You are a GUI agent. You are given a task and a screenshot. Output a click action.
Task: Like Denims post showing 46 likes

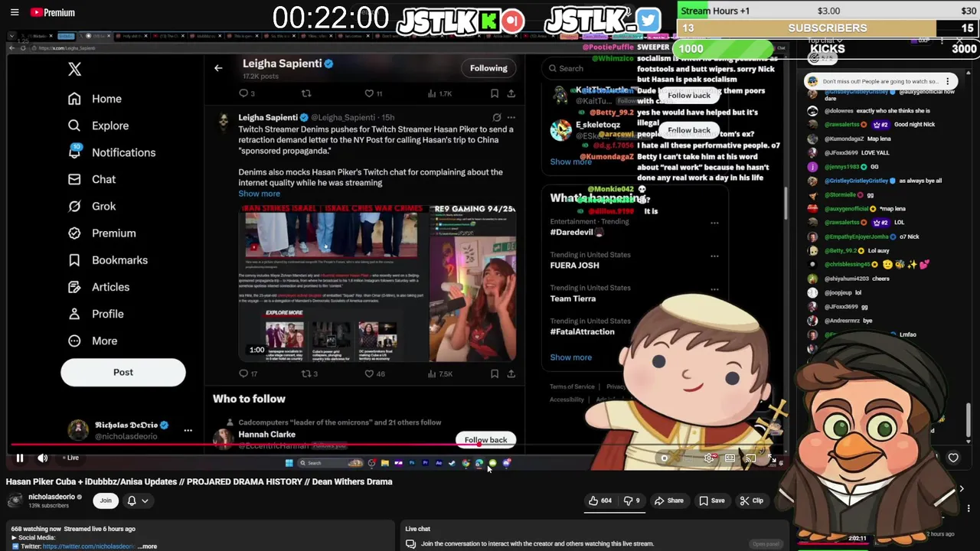point(374,373)
